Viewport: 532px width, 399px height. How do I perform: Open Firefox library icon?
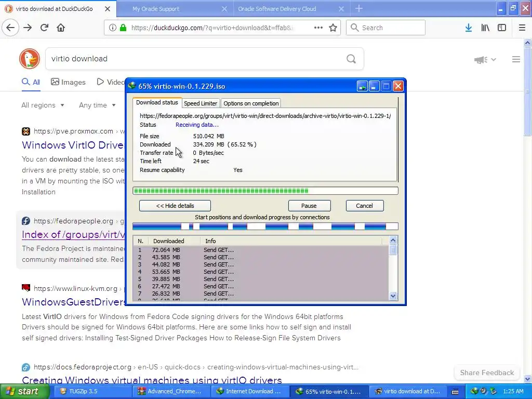[x=485, y=28]
